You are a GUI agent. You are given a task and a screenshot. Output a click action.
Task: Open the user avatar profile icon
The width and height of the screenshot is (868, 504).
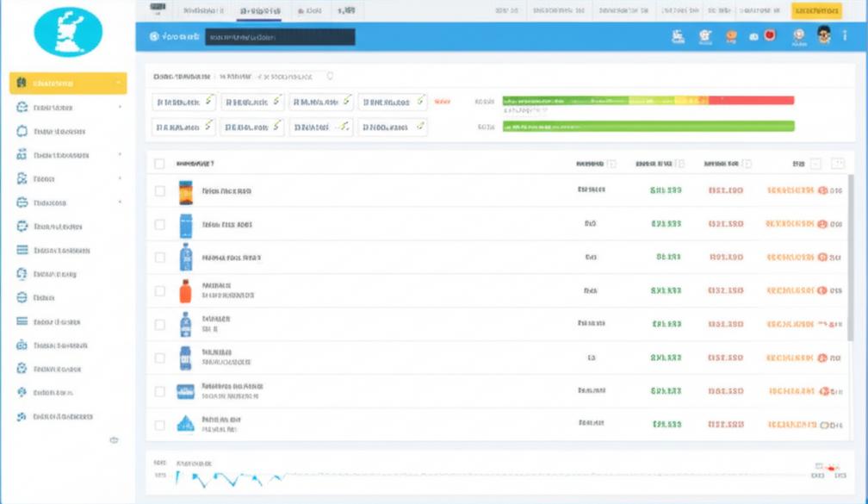[824, 35]
